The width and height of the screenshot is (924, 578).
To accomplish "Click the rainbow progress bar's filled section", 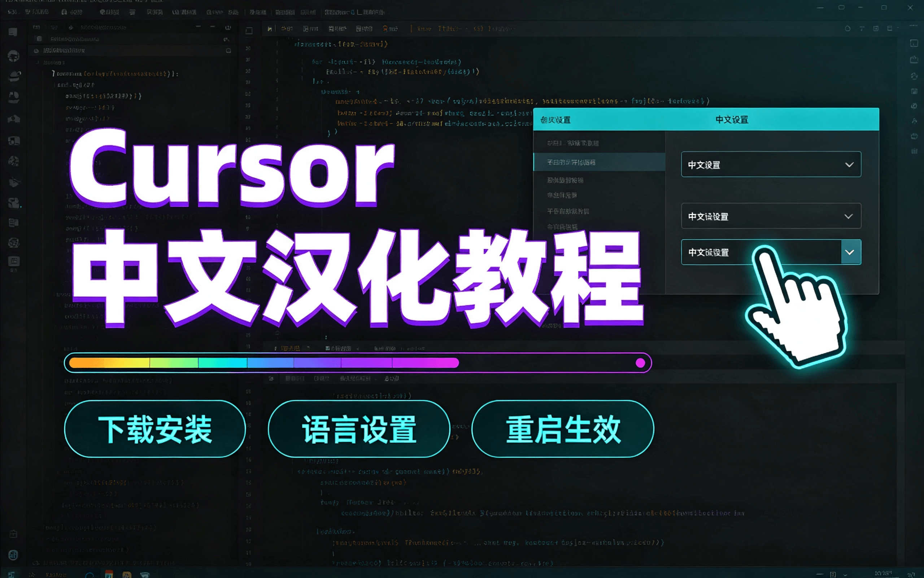I will pyautogui.click(x=264, y=363).
